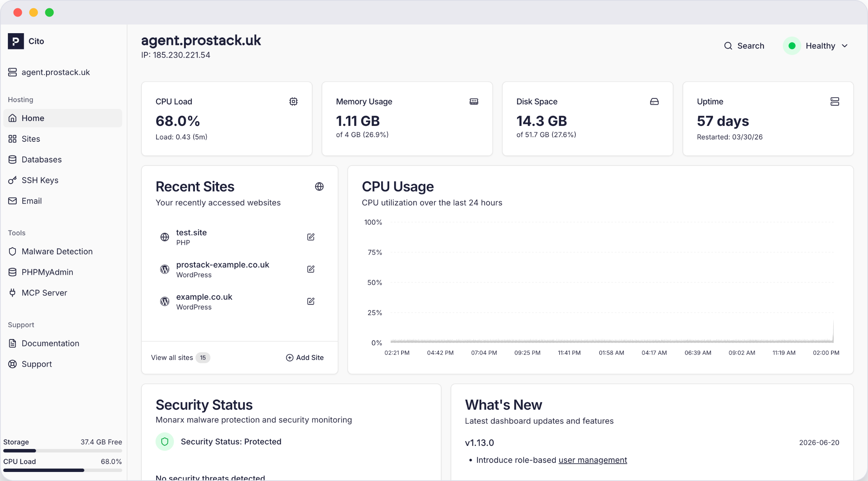Open the Search field in header
The height and width of the screenshot is (481, 868).
(x=744, y=46)
